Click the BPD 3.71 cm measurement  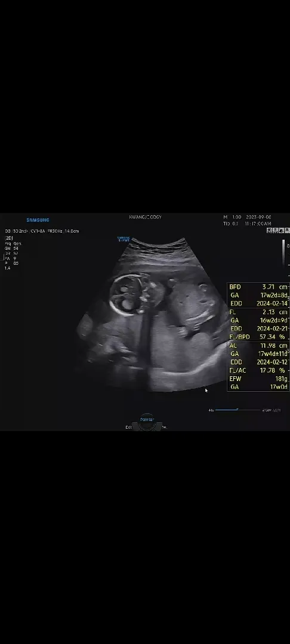(x=258, y=287)
